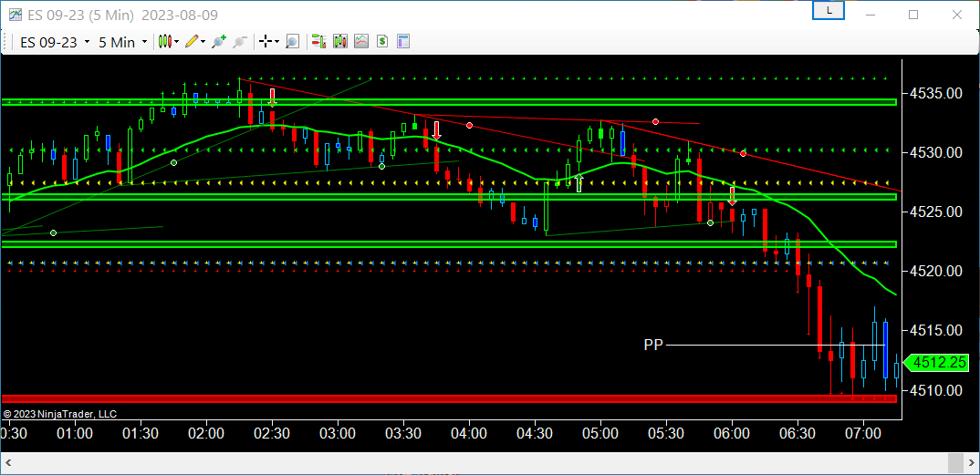Select the red down arrow near 03:45
This screenshot has width=980, height=475.
point(436,130)
